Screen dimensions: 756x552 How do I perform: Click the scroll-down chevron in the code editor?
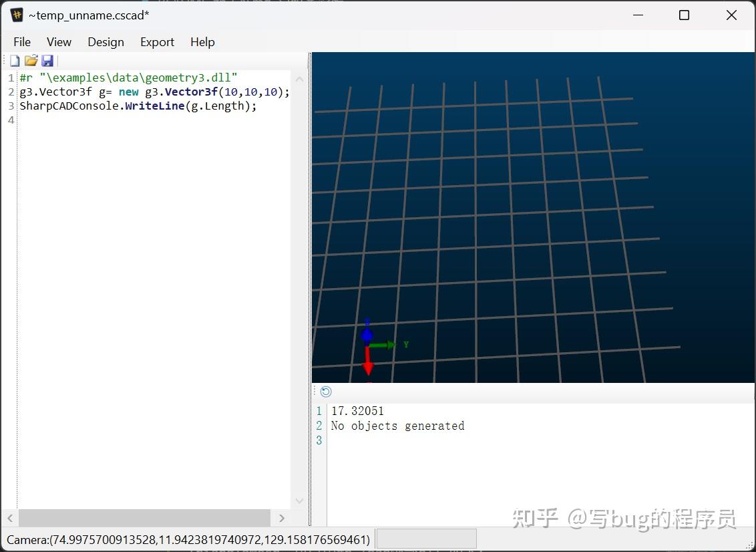tap(299, 501)
